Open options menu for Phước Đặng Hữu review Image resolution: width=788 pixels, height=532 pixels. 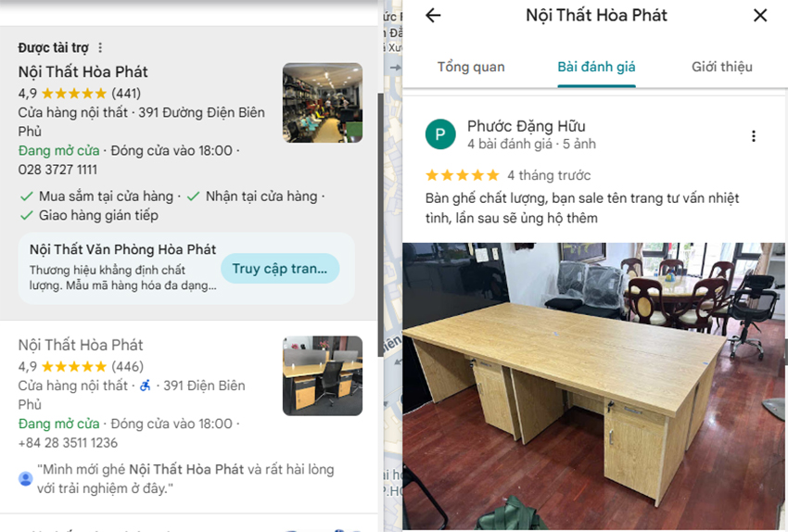click(x=753, y=136)
